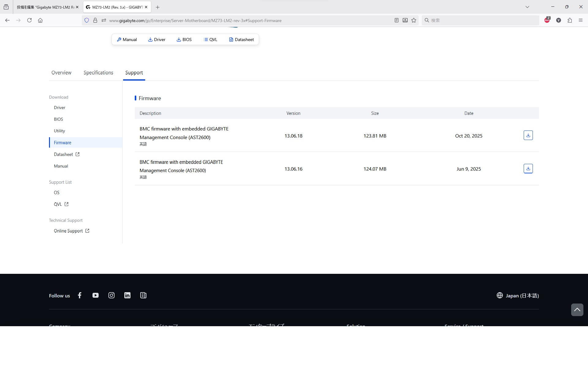This screenshot has height=385, width=588.
Task: Click the QVL quick link button
Action: (x=210, y=40)
